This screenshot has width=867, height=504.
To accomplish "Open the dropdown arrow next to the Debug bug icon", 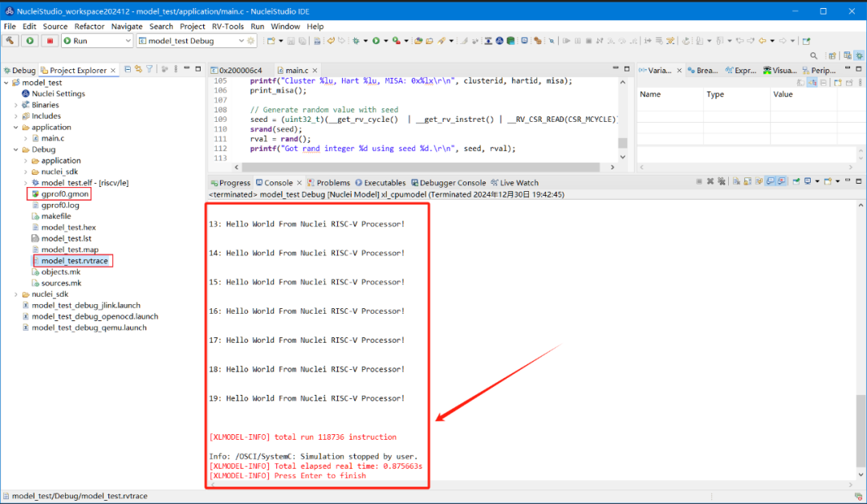I will click(x=365, y=41).
